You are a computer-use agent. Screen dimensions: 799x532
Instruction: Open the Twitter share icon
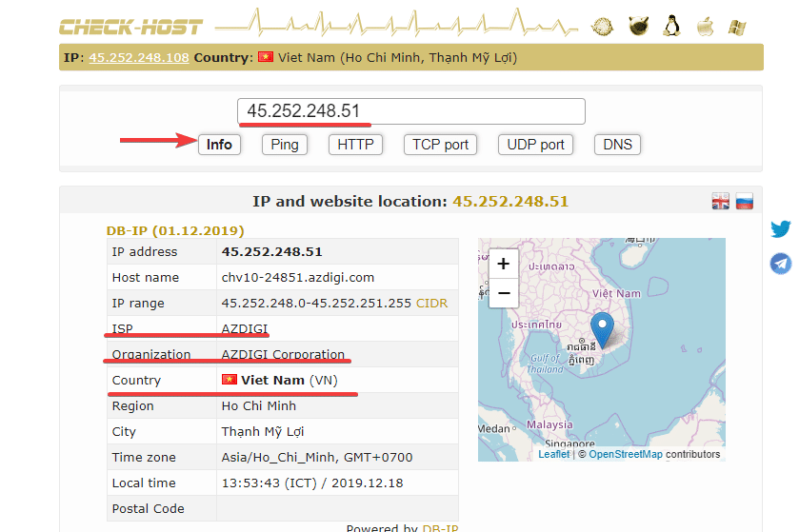click(x=781, y=228)
